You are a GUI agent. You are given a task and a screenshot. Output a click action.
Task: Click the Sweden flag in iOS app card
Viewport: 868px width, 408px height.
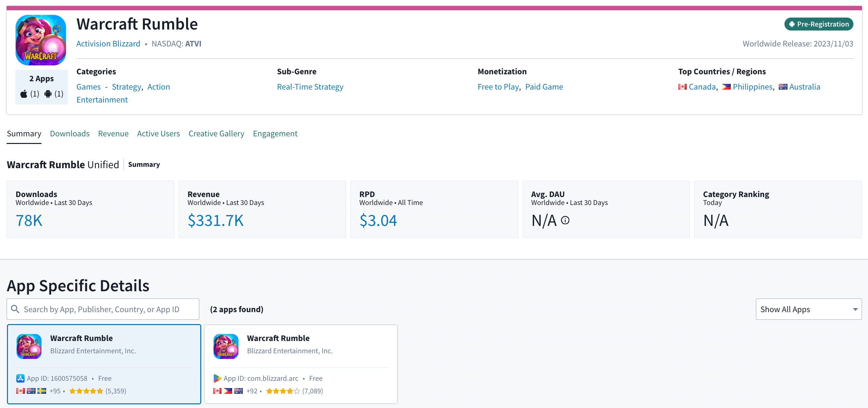42,391
